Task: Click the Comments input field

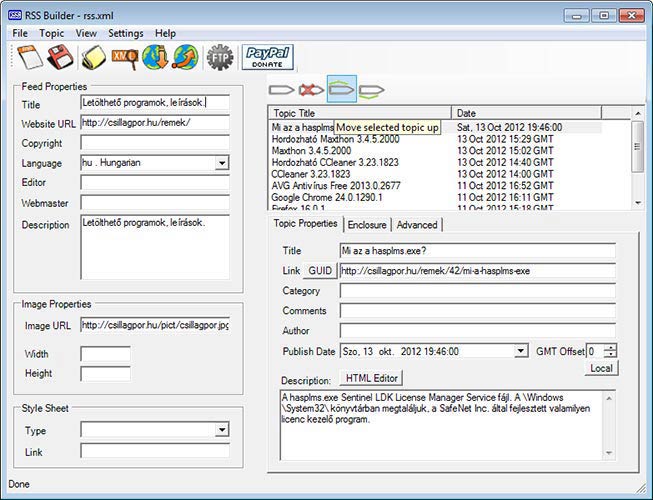Action: click(478, 311)
